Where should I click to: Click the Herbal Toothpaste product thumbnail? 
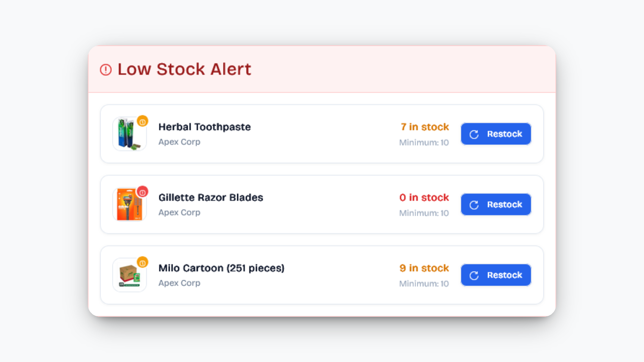tap(129, 134)
